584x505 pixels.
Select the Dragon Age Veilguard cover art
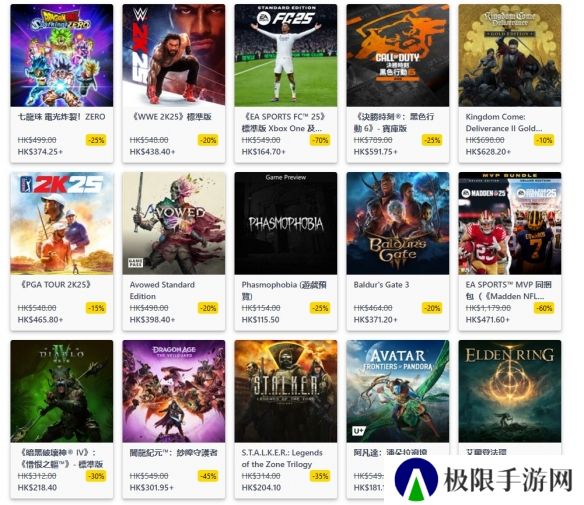pyautogui.click(x=174, y=391)
